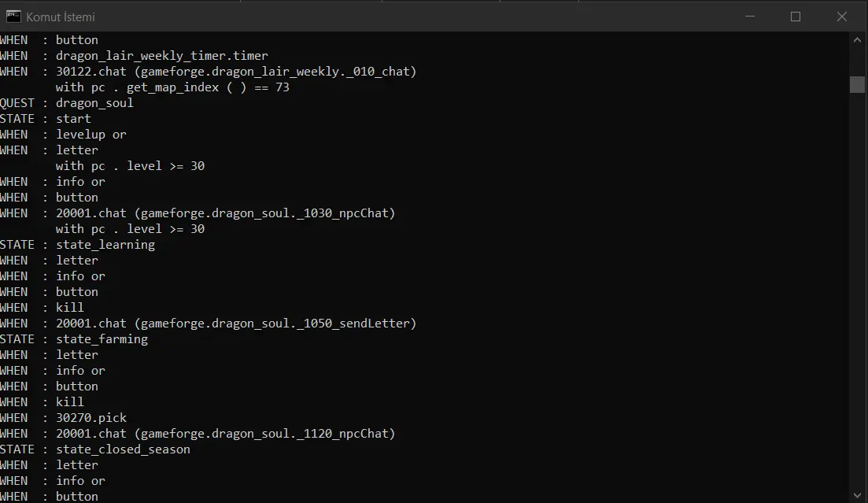The height and width of the screenshot is (503, 868).
Task: Click the scrollbar down arrow
Action: pyautogui.click(x=857, y=494)
